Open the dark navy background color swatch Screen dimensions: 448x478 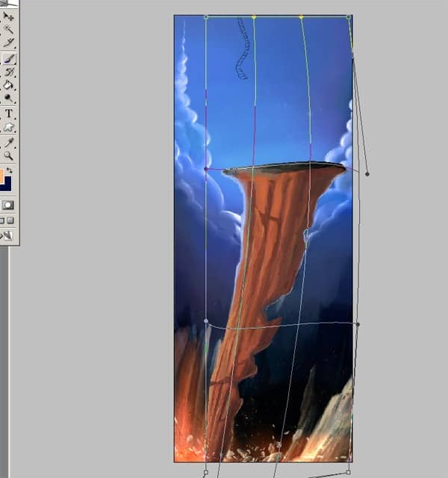pos(7,184)
